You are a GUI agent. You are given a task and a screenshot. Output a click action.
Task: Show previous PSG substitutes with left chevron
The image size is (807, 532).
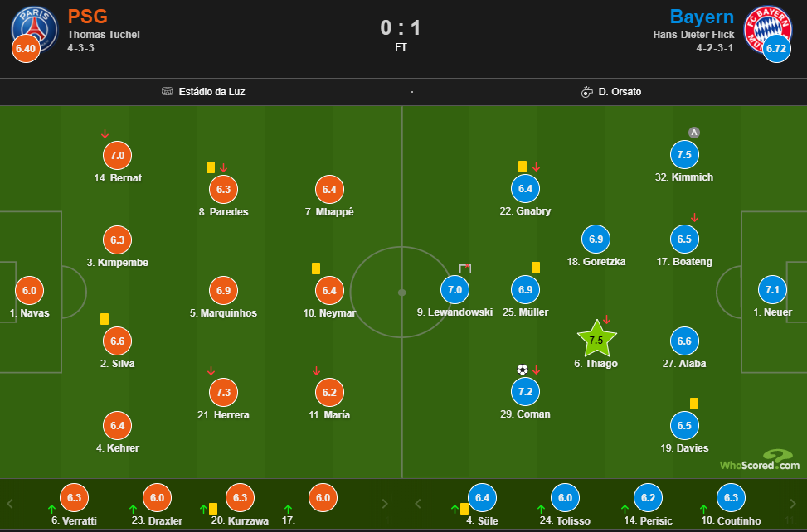point(10,504)
